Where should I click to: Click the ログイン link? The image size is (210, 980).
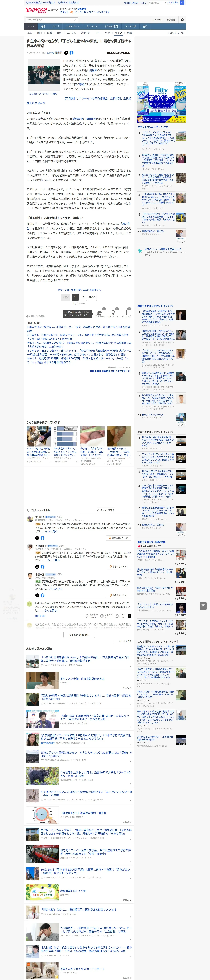tap(64, 12)
